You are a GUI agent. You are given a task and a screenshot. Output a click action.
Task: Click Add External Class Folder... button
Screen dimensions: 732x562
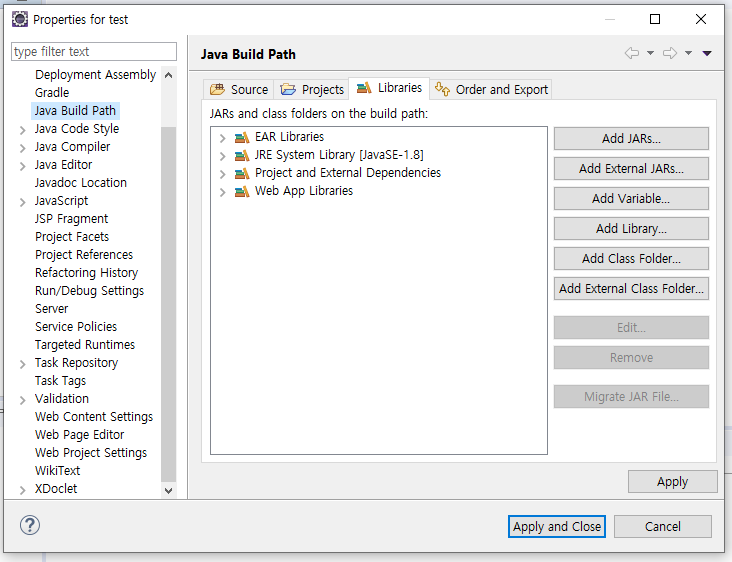point(631,288)
